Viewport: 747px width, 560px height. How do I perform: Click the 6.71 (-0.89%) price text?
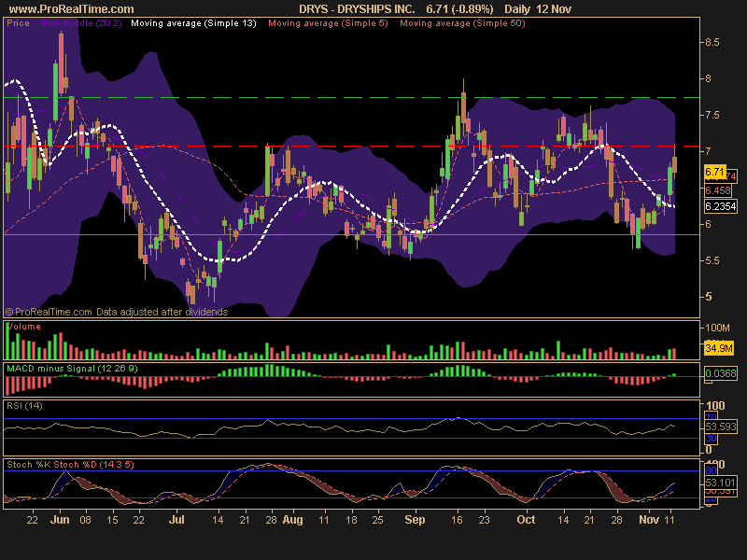[x=459, y=9]
